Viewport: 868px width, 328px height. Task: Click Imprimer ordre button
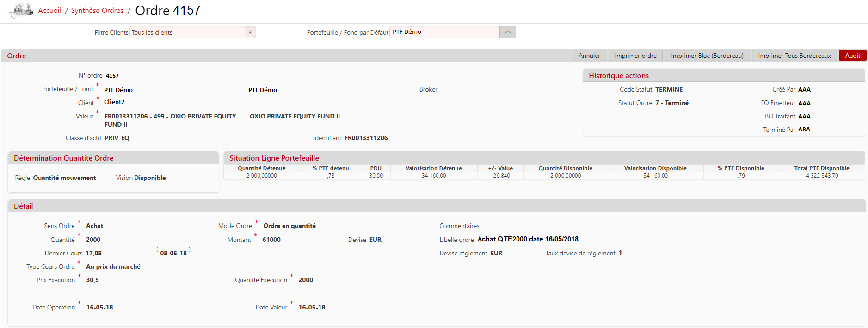point(635,56)
